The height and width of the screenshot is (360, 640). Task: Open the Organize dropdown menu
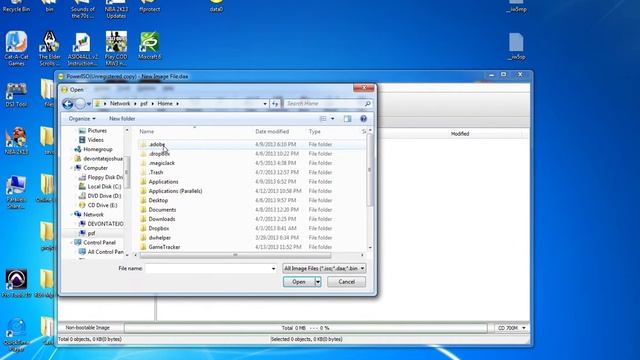(x=82, y=119)
